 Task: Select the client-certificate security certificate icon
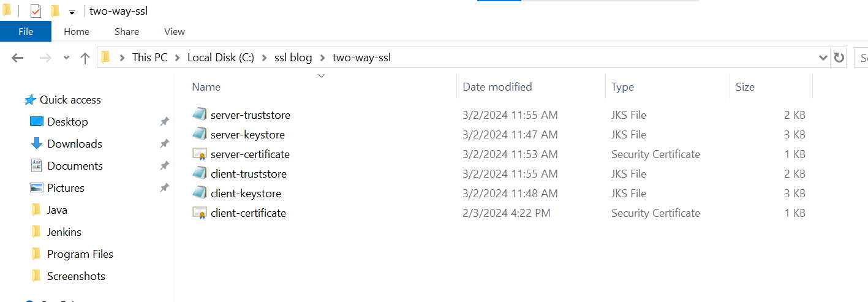pyautogui.click(x=199, y=213)
